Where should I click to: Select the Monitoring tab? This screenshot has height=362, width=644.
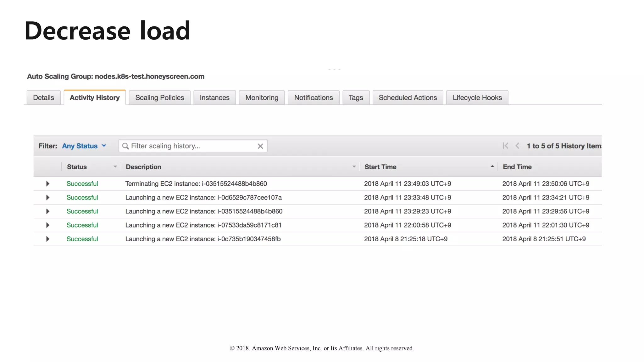[x=262, y=98]
